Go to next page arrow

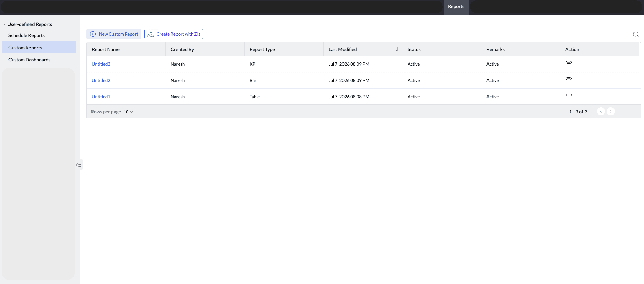(x=610, y=111)
